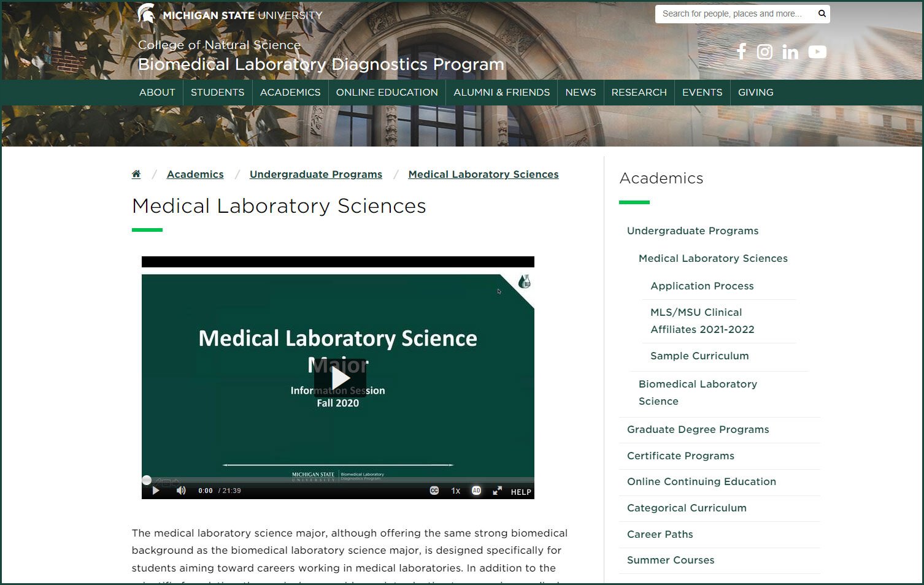Open the ACADEMICS nav menu
The height and width of the screenshot is (585, 924).
[290, 93]
